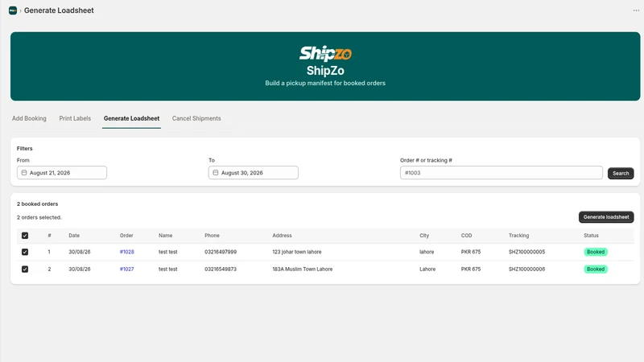Click calendar icon in To date field
This screenshot has height=362, width=644.
click(216, 173)
